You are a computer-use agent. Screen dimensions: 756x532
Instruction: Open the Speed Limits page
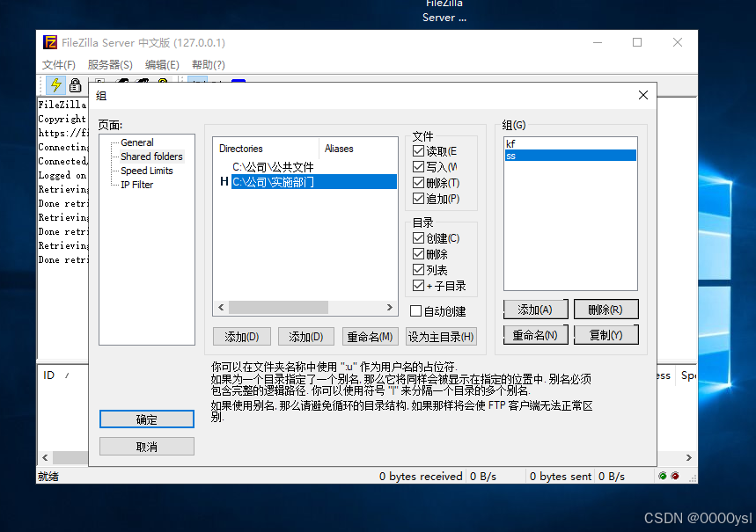(x=147, y=171)
